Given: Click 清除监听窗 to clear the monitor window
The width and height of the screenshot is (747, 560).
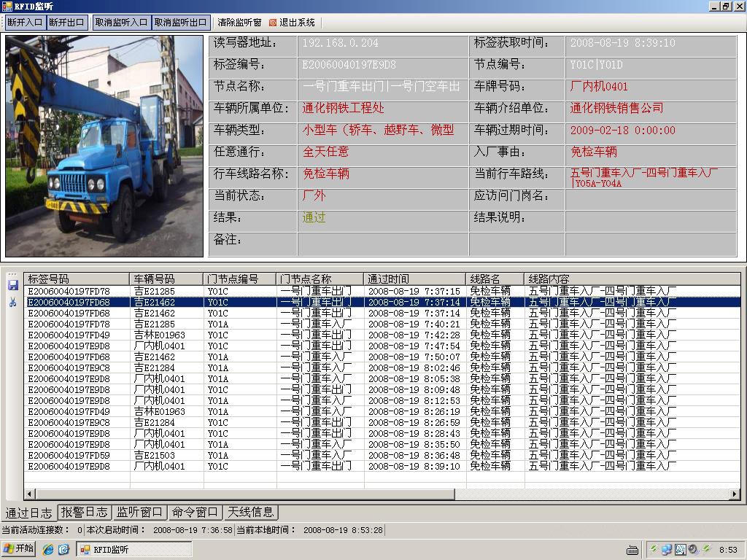Looking at the screenshot, I should 239,23.
